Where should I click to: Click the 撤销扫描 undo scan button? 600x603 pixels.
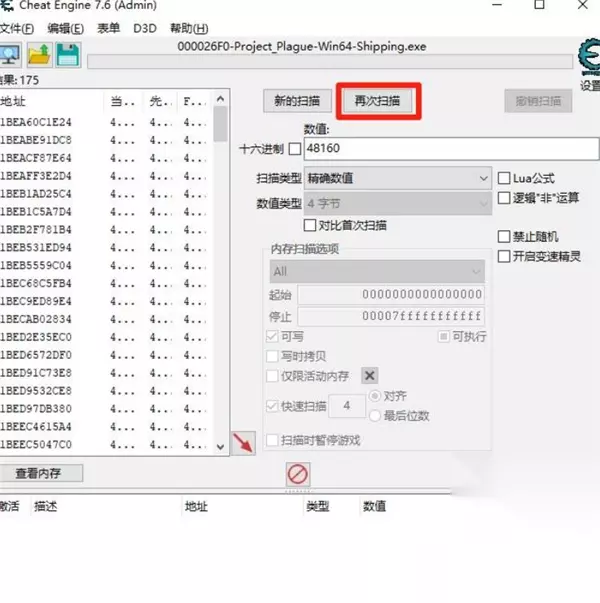tap(538, 101)
